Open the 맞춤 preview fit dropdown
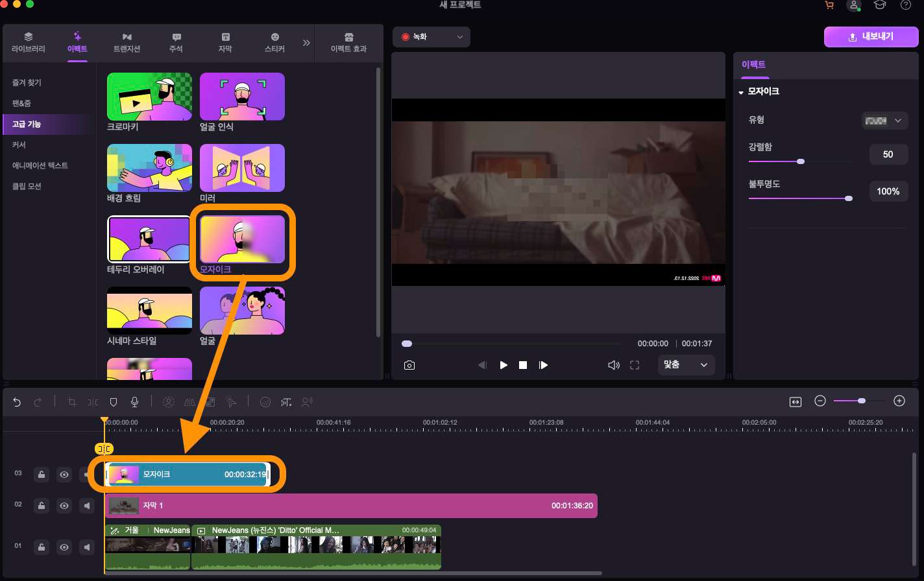This screenshot has height=581, width=924. pos(686,365)
